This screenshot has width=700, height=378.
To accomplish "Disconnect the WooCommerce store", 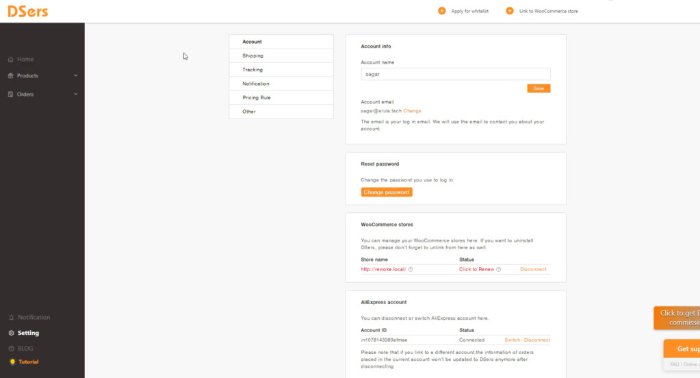I will 533,270.
